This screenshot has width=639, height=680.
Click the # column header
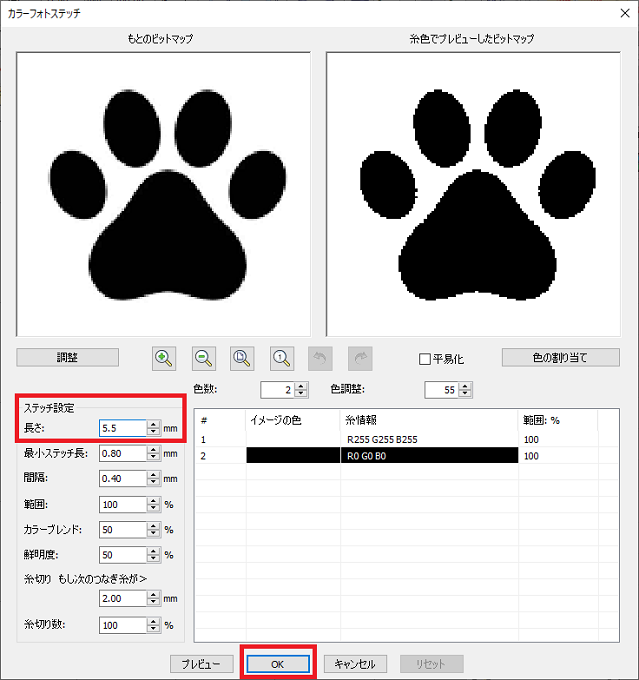click(220, 420)
